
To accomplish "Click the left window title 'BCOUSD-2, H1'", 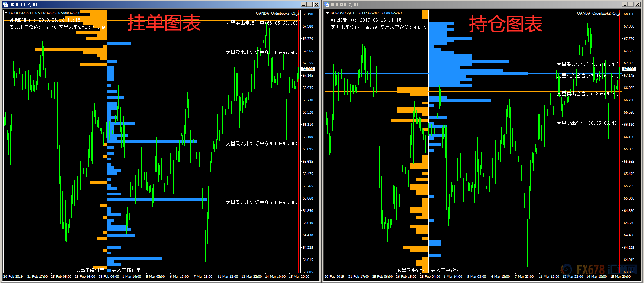I will coord(23,4).
